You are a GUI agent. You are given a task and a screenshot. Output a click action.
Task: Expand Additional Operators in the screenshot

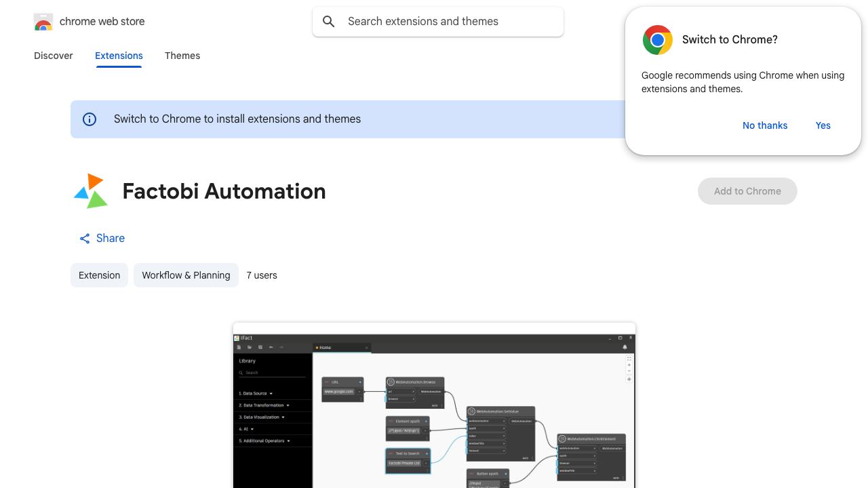(264, 441)
